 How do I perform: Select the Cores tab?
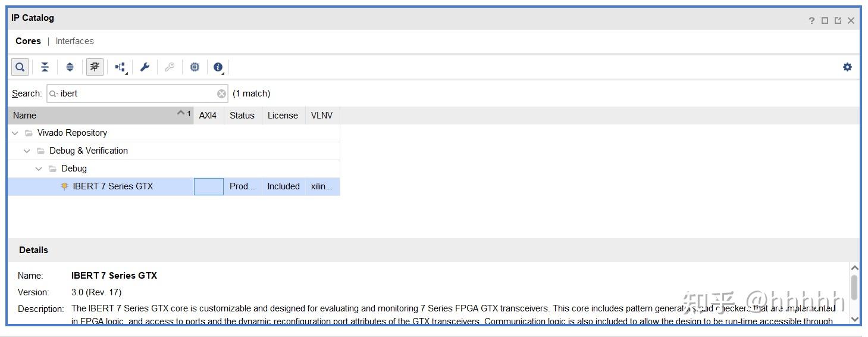click(28, 41)
